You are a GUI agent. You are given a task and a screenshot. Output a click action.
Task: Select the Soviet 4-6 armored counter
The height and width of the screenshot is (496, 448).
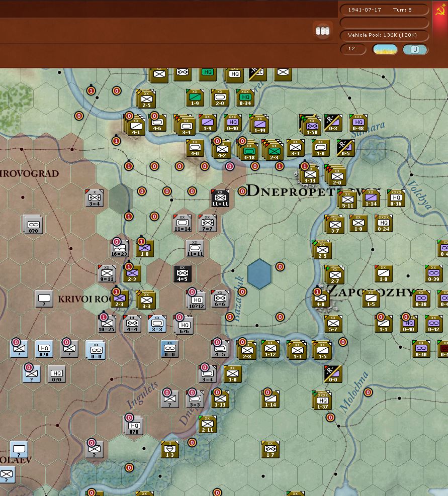pos(157,123)
